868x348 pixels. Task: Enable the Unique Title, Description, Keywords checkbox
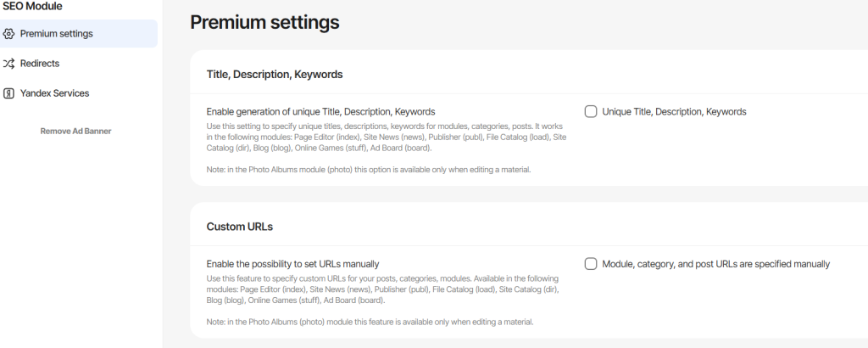coord(591,111)
